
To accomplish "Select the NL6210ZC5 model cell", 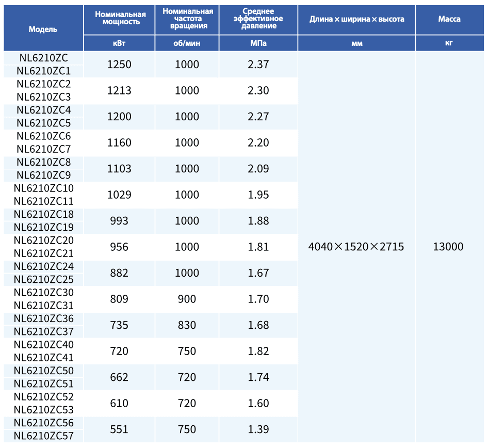I will pos(43,123).
